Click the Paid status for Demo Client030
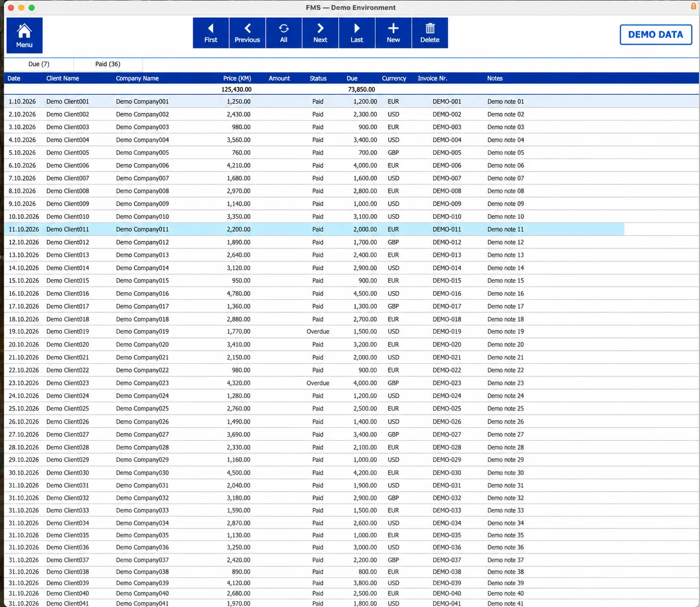This screenshot has height=607, width=700. tap(318, 473)
